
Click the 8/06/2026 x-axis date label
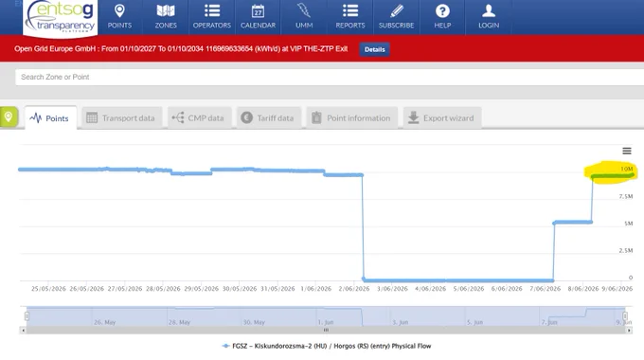click(583, 289)
